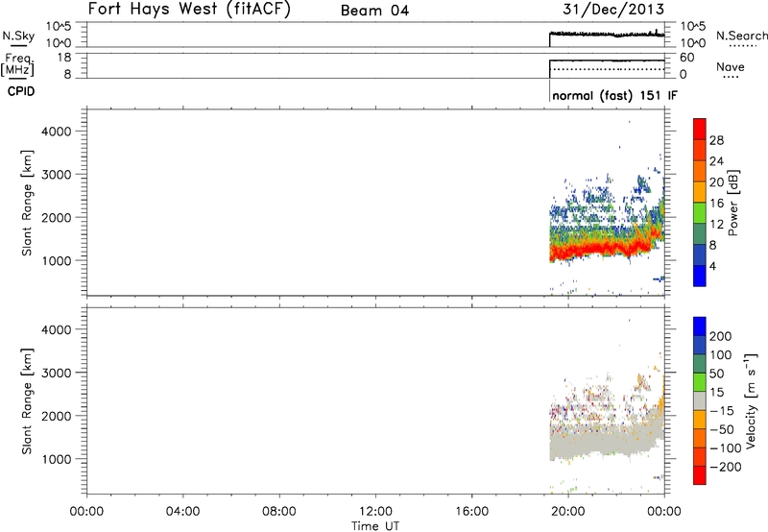
Task: Click the 'Beam 04' label
Action: point(374,11)
